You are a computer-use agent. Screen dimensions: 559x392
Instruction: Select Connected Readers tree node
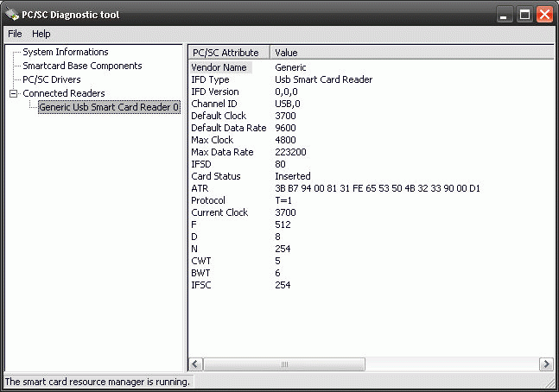coord(63,93)
